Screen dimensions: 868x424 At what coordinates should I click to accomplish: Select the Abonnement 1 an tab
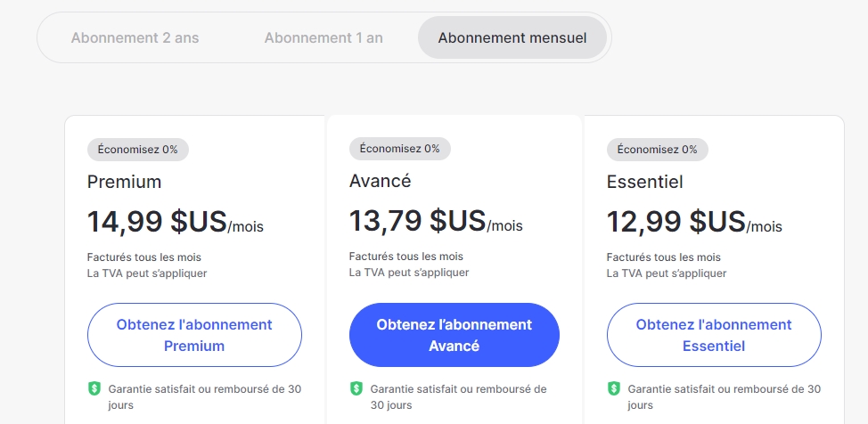pos(323,37)
